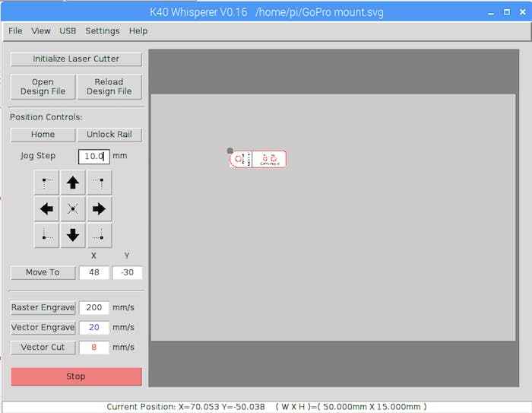Click the Position Controls label
This screenshot has width=532, height=413.
tap(46, 117)
